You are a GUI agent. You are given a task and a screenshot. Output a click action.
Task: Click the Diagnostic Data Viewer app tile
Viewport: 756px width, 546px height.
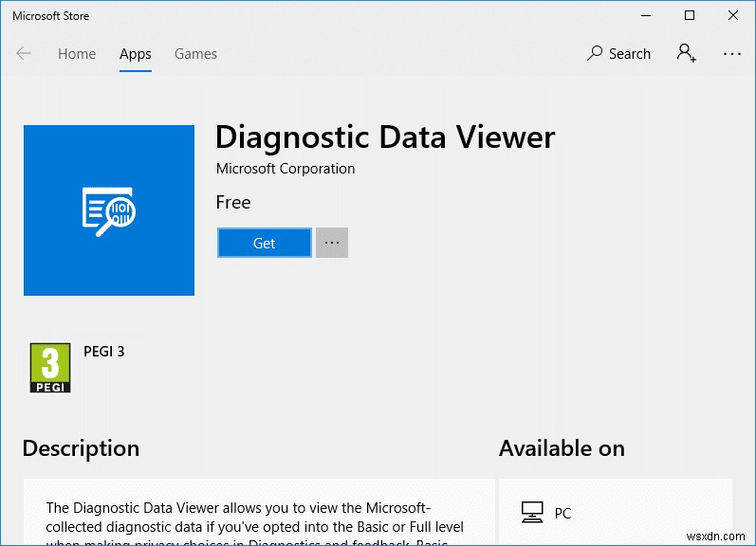coord(109,210)
